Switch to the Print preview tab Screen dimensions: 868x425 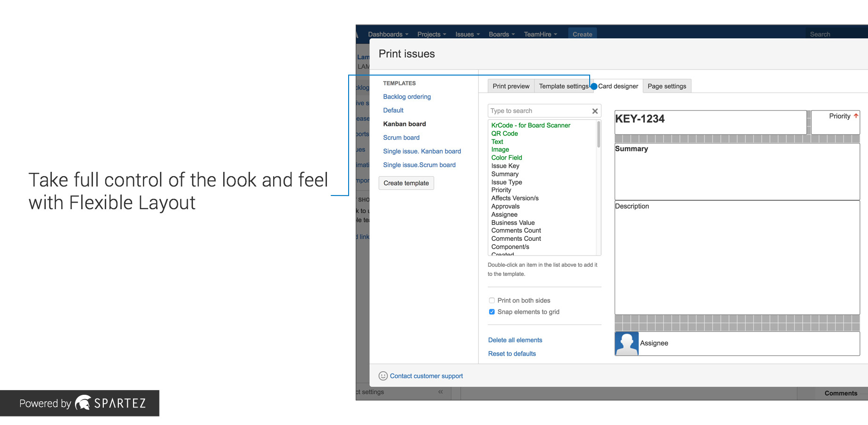pos(511,86)
